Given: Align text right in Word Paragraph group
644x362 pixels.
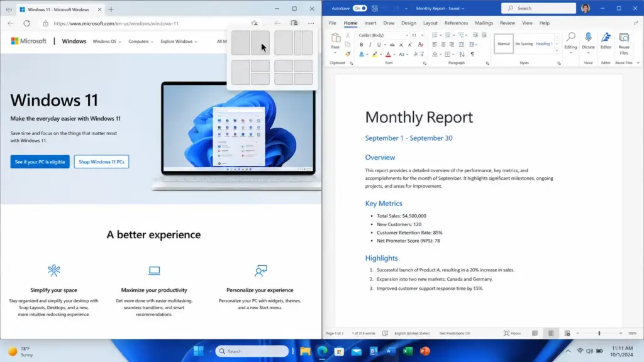Looking at the screenshot, I should (452, 45).
